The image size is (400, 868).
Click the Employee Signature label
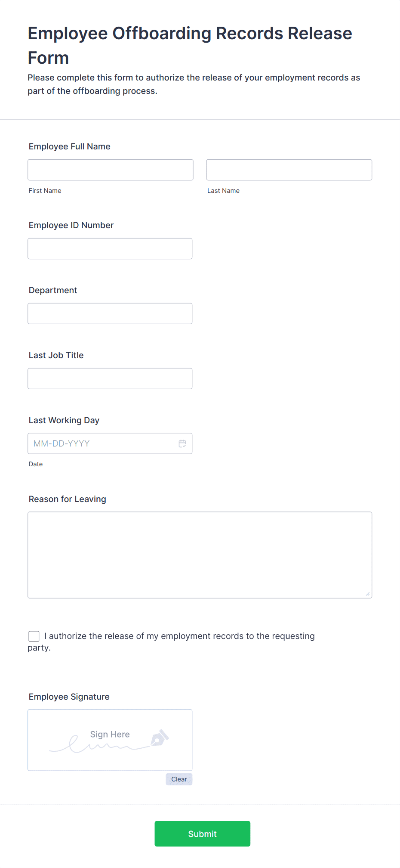tap(69, 697)
